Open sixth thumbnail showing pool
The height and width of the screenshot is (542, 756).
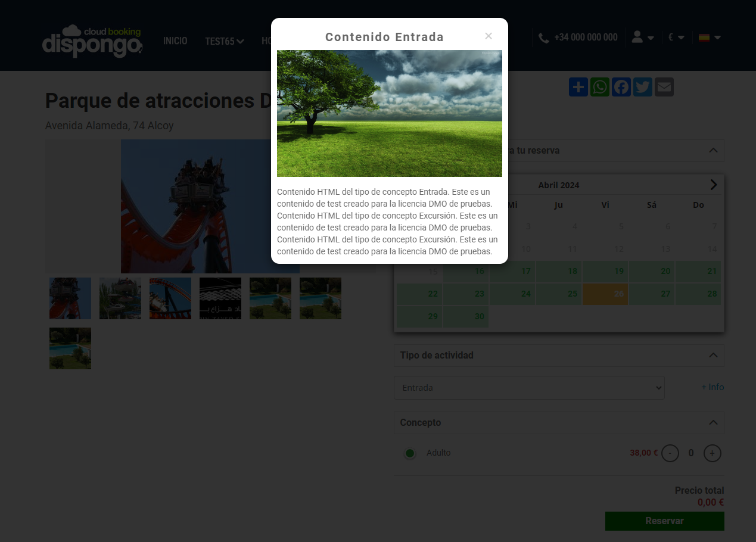point(321,298)
